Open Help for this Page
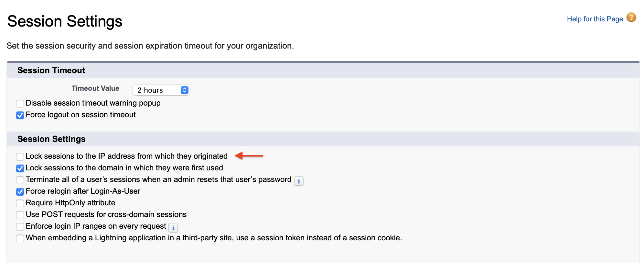 coord(595,18)
